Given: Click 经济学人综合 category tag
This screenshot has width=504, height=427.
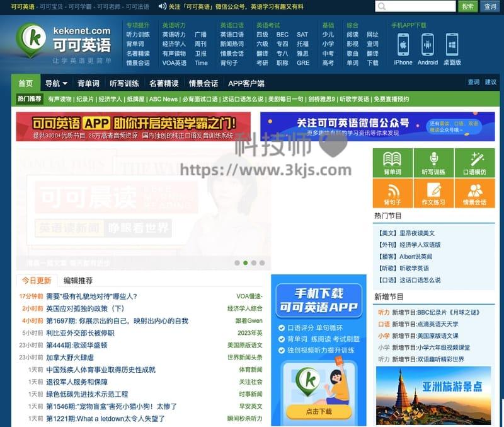Looking at the screenshot, I should (245, 308).
